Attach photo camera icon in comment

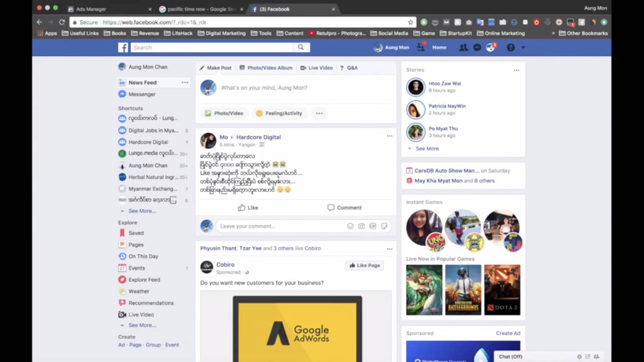pos(362,226)
